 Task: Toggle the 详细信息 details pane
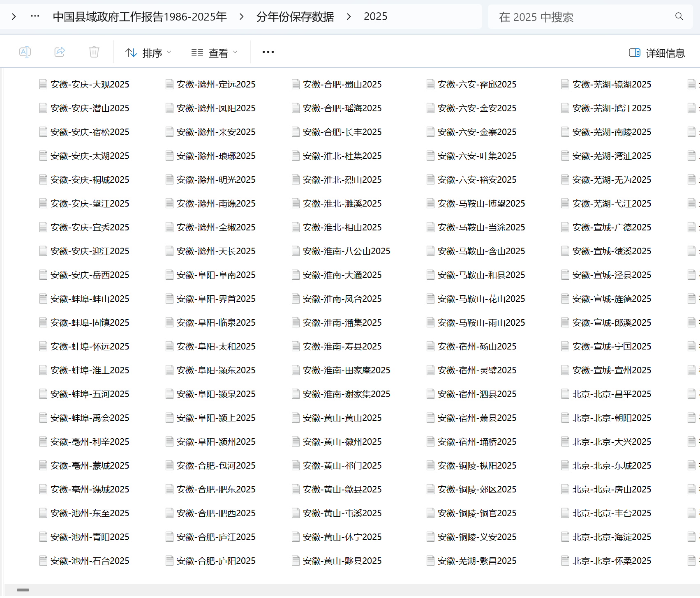(657, 53)
